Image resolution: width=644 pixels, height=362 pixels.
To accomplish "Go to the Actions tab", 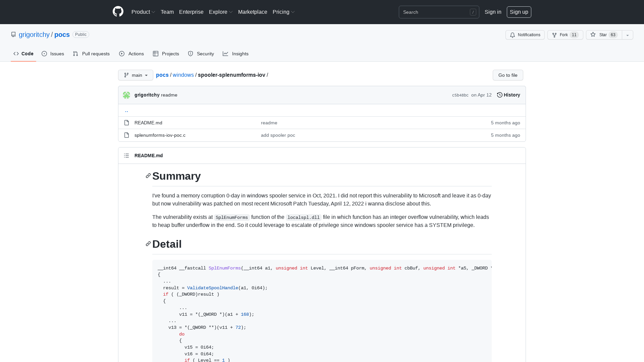I will pos(131,54).
